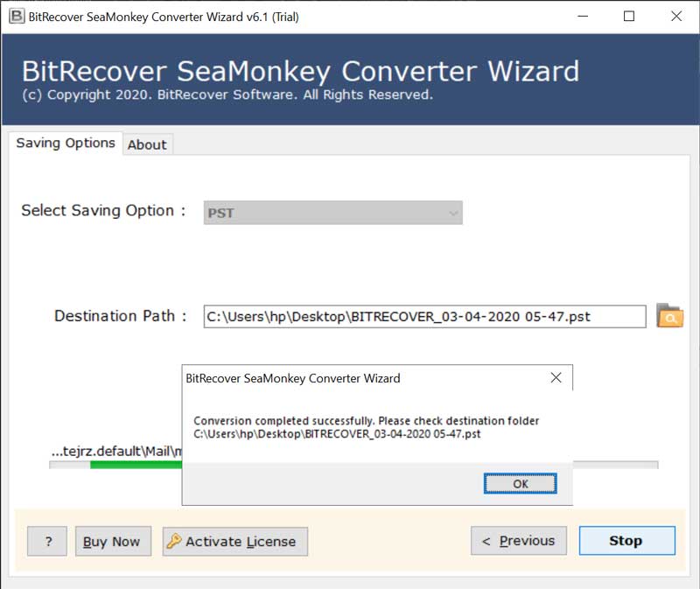Confirm the dialog with OK

(520, 484)
